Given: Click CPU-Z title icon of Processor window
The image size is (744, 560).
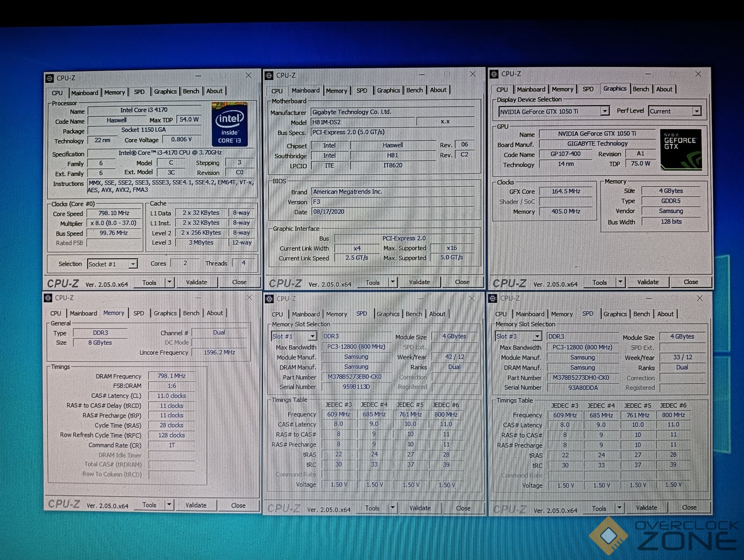Looking at the screenshot, I should click(50, 78).
